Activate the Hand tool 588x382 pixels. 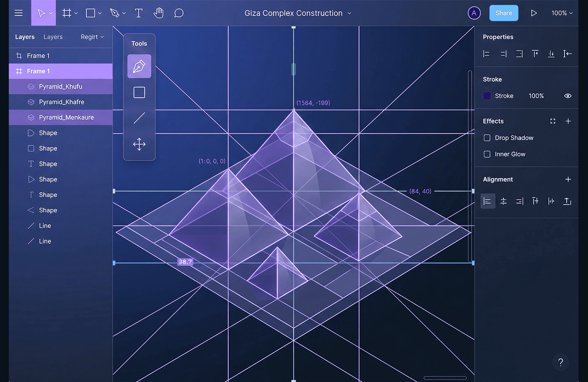[x=158, y=13]
